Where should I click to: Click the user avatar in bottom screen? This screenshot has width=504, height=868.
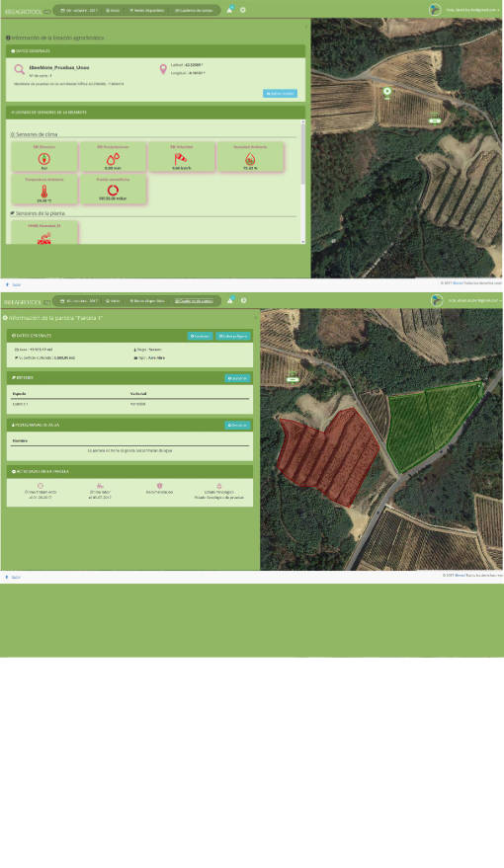coord(437,300)
